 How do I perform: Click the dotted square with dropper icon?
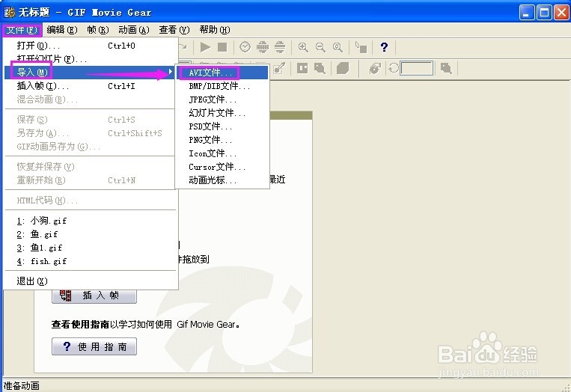pyautogui.click(x=279, y=68)
